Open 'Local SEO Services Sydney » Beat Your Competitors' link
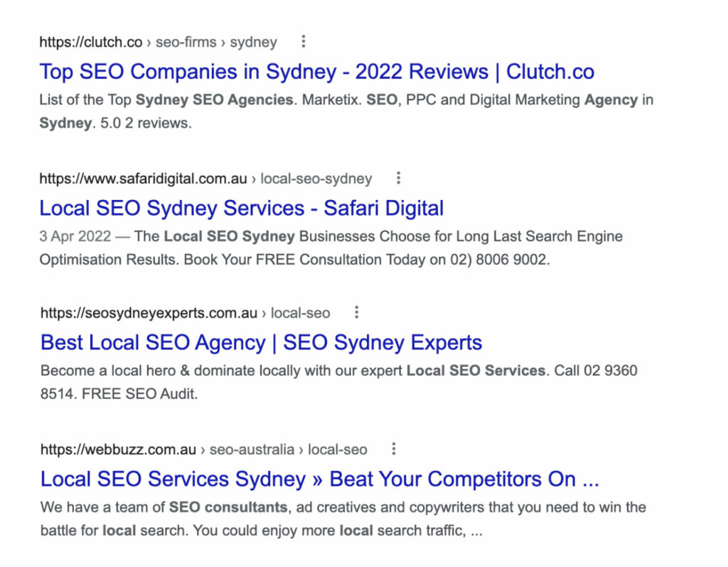 click(319, 479)
